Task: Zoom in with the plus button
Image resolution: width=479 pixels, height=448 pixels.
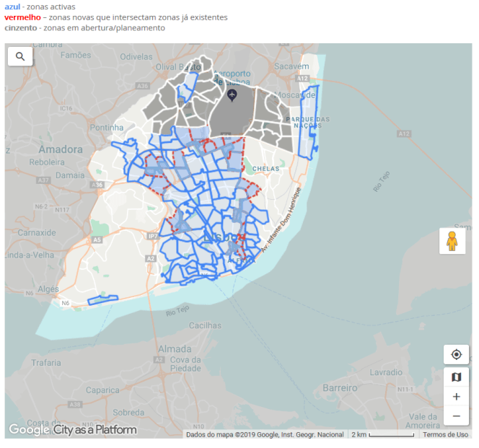Action: [x=456, y=397]
